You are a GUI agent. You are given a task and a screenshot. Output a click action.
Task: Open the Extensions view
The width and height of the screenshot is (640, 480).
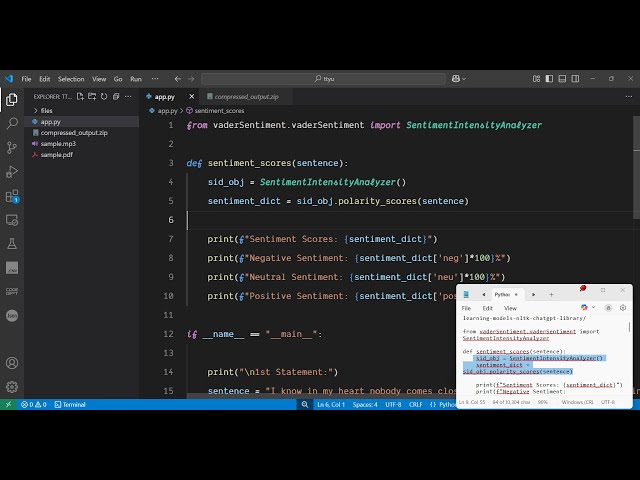pyautogui.click(x=12, y=196)
